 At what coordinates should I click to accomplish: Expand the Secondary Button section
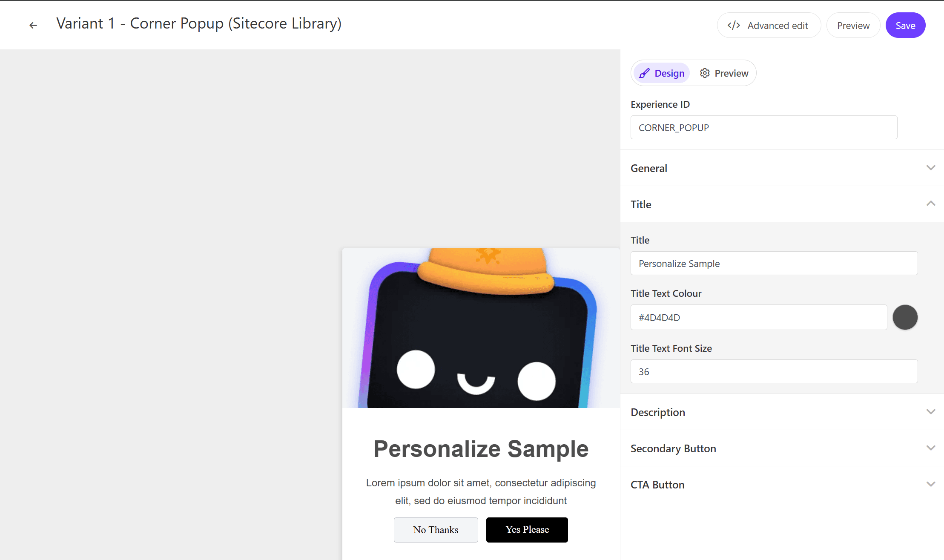(930, 448)
